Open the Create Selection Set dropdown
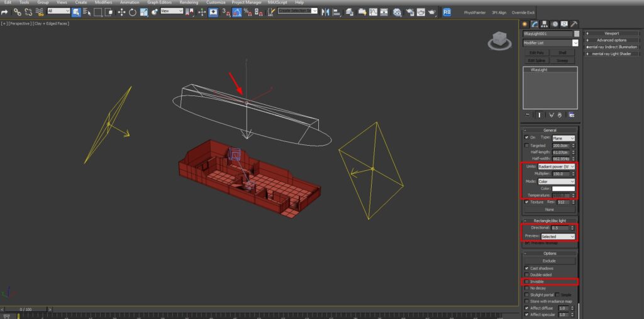 297,11
